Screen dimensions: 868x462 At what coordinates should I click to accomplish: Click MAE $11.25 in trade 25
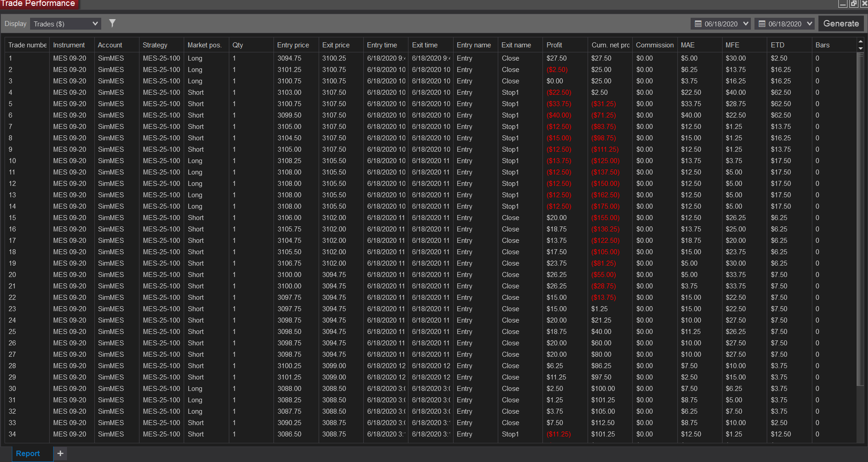(x=691, y=332)
